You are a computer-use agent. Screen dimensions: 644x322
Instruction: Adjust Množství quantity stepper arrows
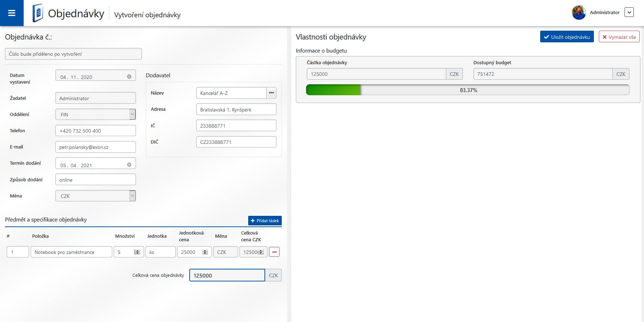pyautogui.click(x=137, y=252)
